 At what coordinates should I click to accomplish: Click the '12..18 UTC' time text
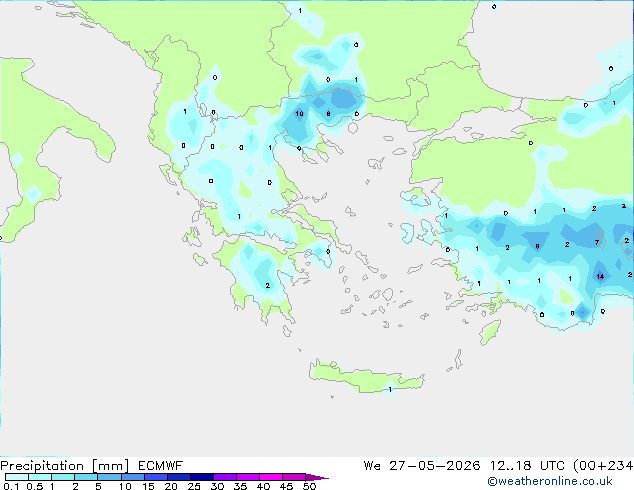coord(527,466)
